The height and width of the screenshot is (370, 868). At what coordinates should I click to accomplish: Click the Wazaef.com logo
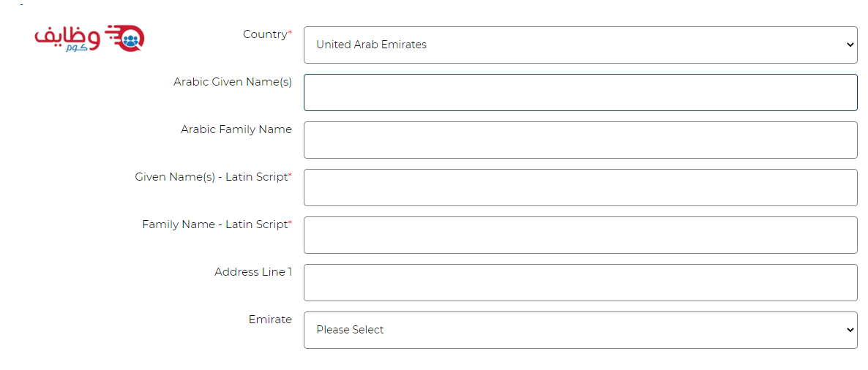click(x=89, y=39)
